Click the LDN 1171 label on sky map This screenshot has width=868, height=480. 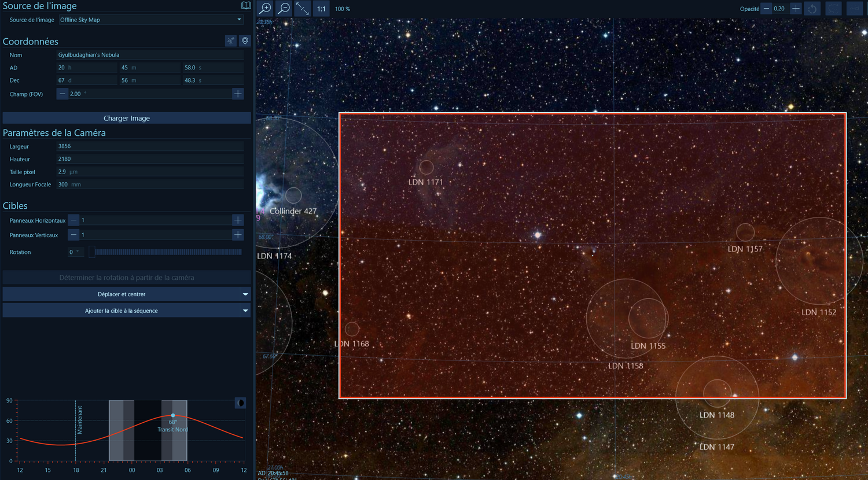pos(426,182)
